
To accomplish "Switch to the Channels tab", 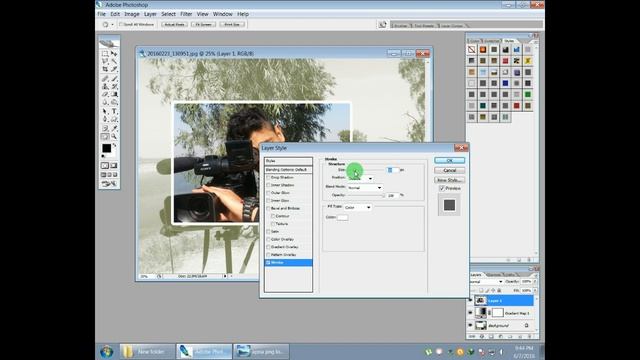I will click(x=494, y=275).
